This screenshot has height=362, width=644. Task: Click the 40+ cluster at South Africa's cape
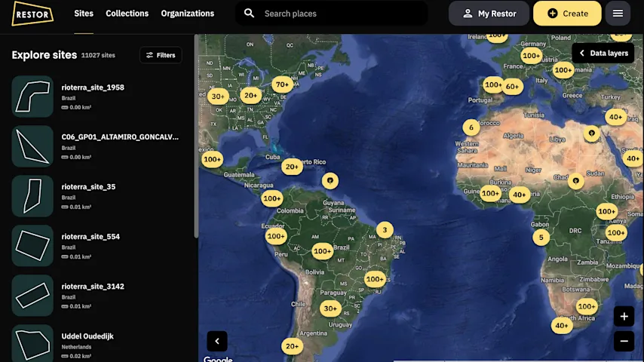[x=562, y=326]
